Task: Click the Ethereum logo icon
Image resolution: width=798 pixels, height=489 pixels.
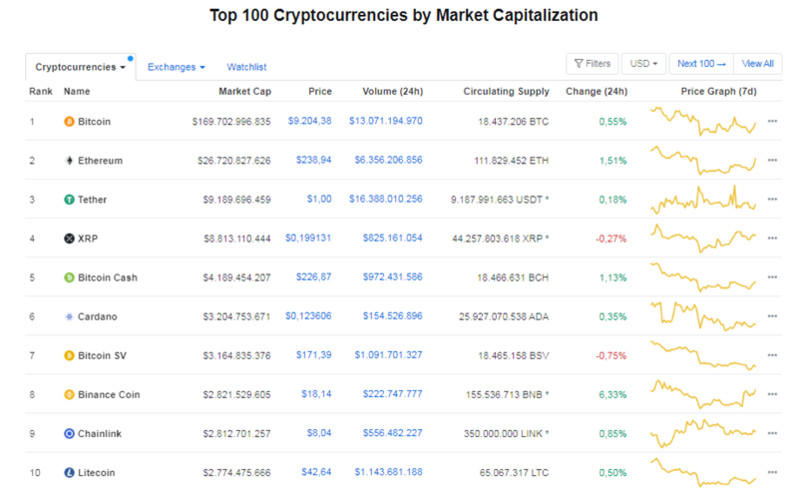Action: click(69, 160)
